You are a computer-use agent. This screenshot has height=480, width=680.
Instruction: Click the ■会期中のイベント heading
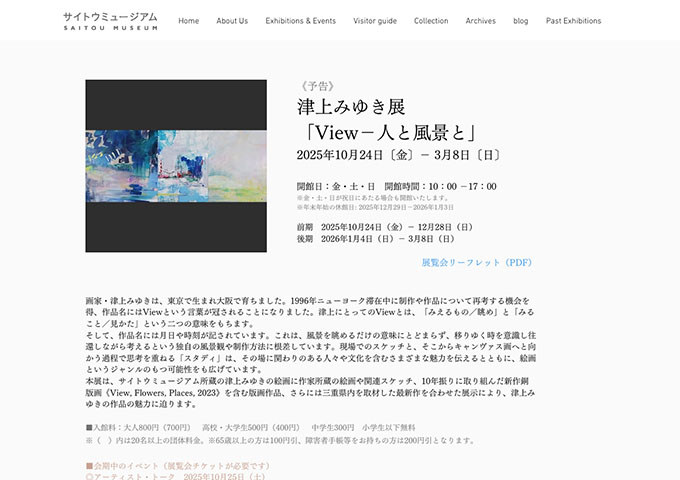click(x=177, y=466)
